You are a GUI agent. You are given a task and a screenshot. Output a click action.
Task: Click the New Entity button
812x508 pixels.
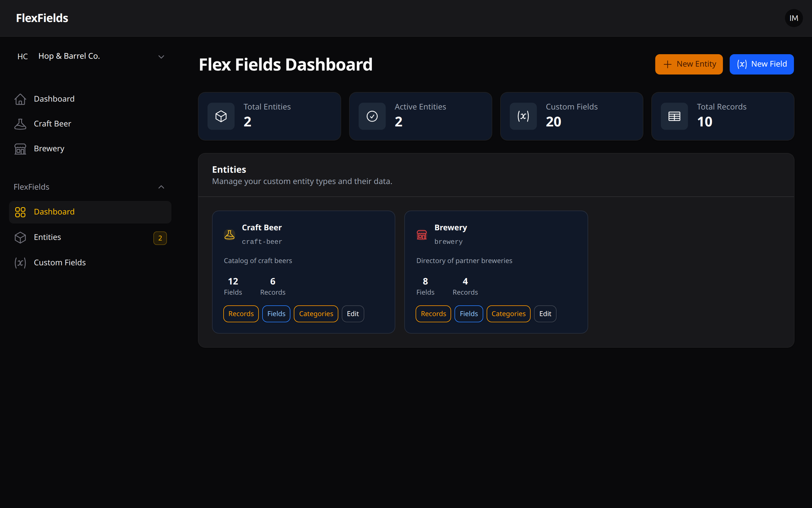click(689, 64)
